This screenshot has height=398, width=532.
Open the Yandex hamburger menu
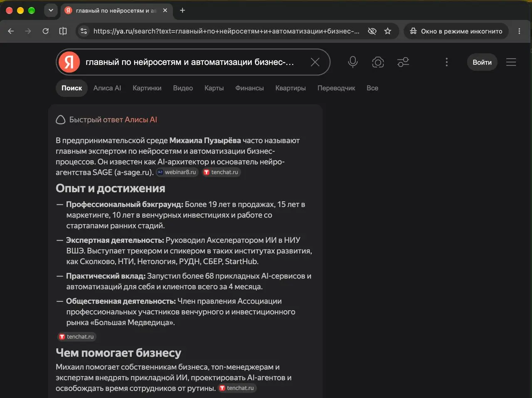pos(511,62)
